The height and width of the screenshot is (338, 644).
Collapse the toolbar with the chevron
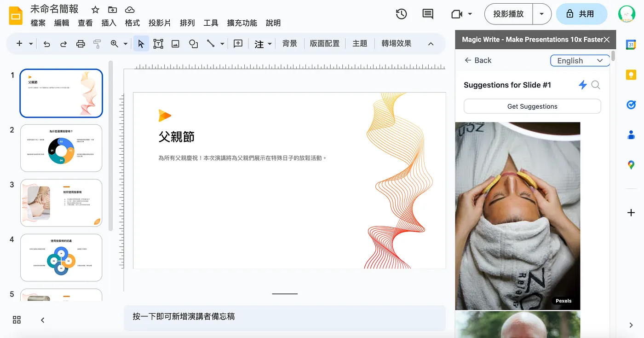(x=431, y=44)
